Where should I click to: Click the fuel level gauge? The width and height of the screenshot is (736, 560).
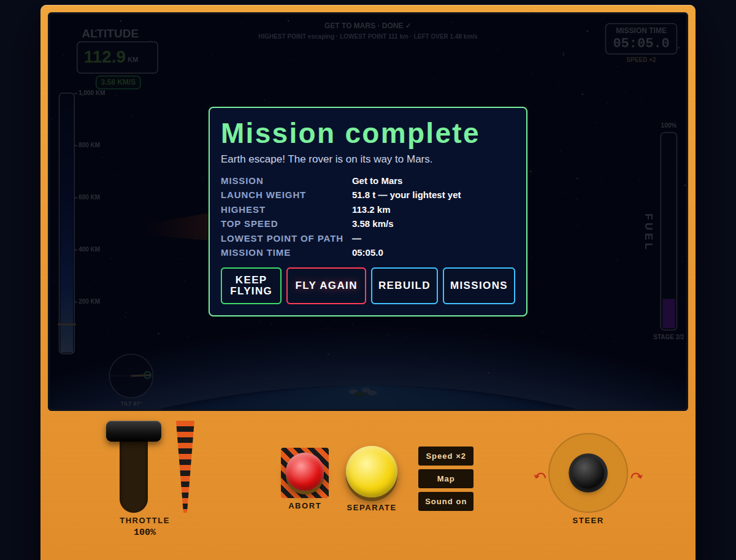click(x=669, y=231)
